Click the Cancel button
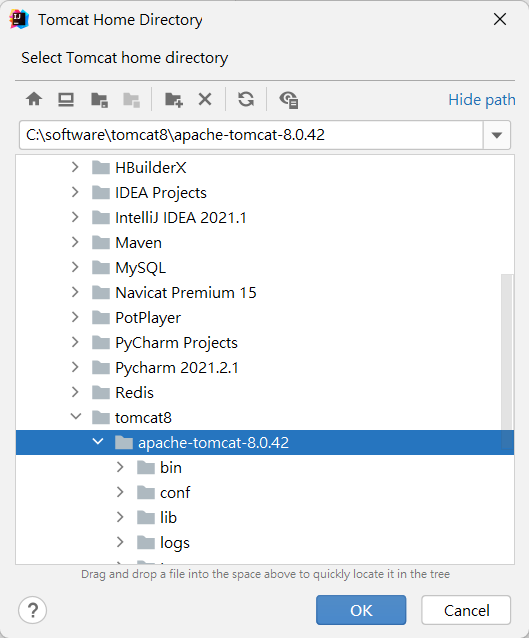This screenshot has height=638, width=529. point(466,610)
